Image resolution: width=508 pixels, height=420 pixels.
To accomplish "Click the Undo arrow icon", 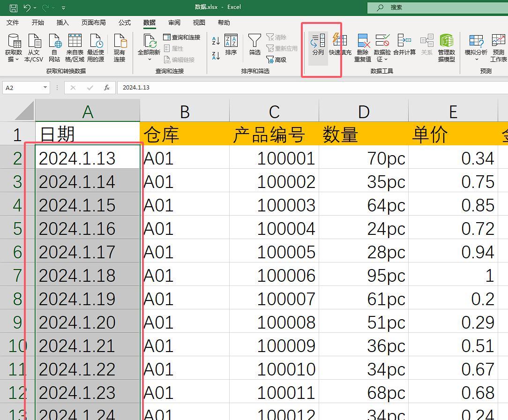I will tap(27, 8).
